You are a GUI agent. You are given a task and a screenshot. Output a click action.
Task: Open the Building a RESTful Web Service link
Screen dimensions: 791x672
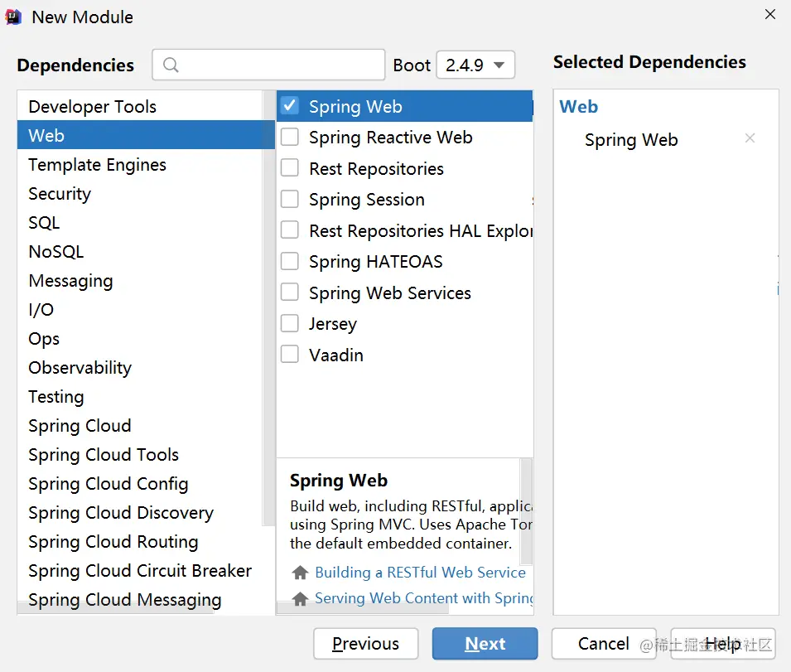(x=420, y=573)
